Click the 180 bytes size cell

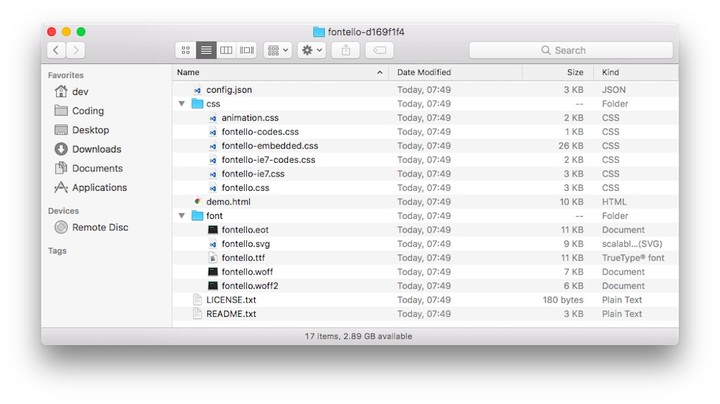click(563, 300)
